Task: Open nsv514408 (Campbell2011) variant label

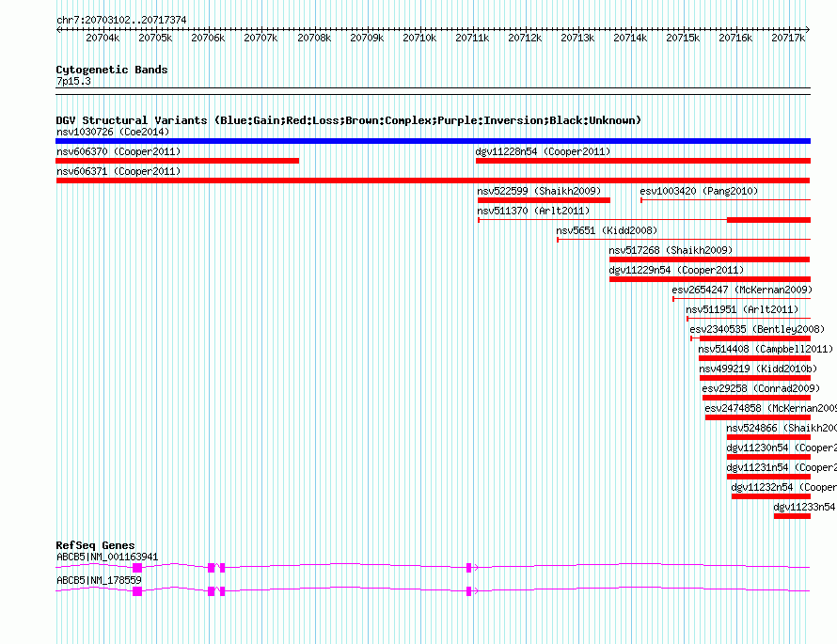Action: pyautogui.click(x=766, y=349)
